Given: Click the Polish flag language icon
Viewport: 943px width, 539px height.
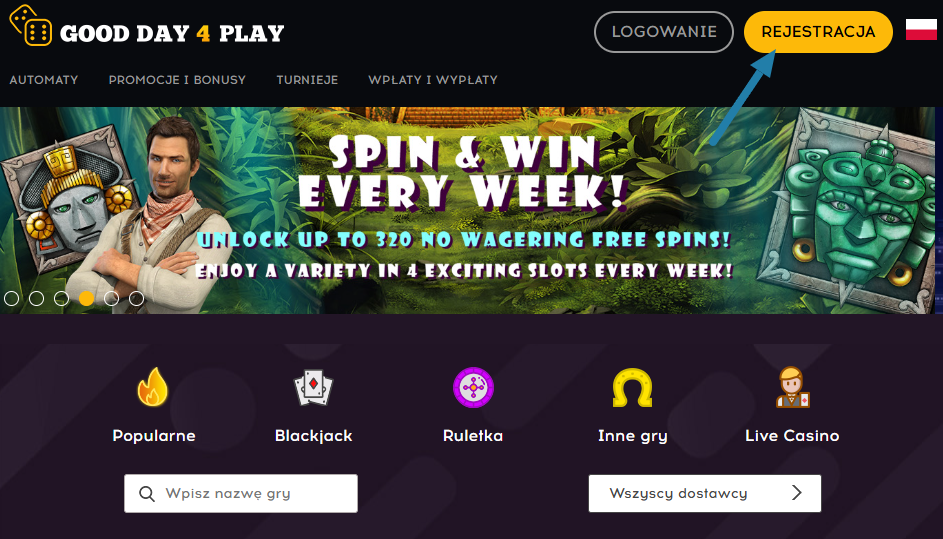Looking at the screenshot, I should pos(921,29).
